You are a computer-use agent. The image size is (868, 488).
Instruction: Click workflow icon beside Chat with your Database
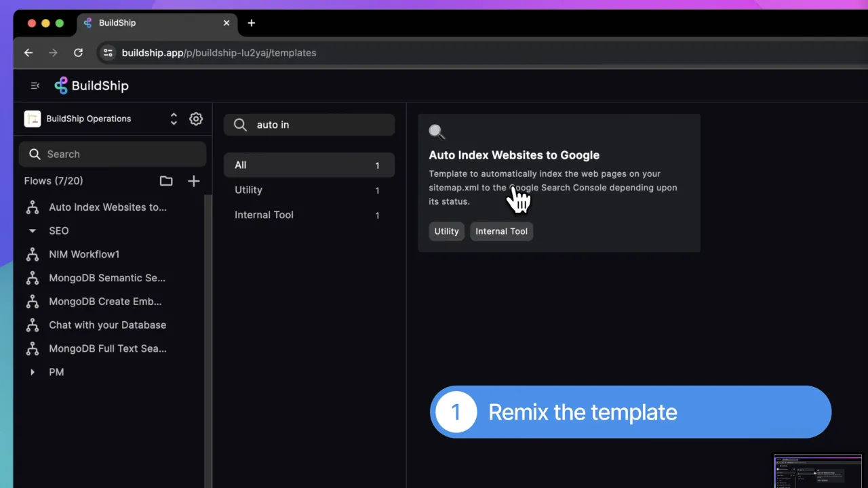point(32,325)
